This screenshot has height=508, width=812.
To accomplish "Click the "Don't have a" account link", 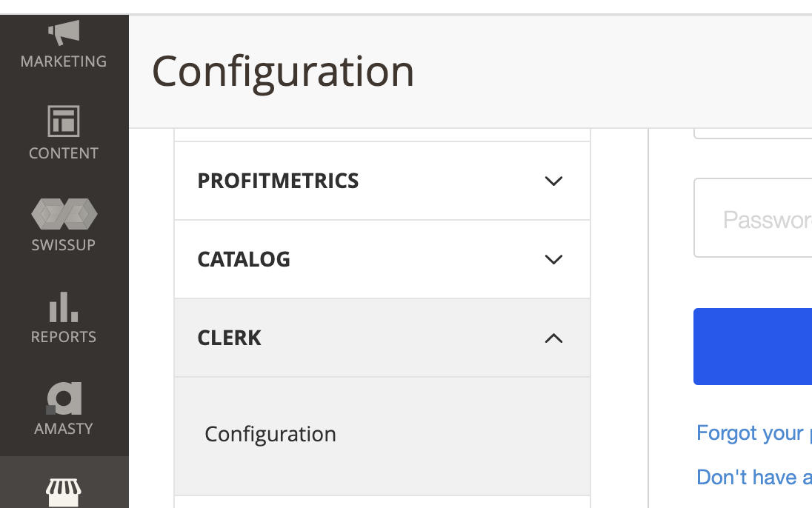I will 753,477.
